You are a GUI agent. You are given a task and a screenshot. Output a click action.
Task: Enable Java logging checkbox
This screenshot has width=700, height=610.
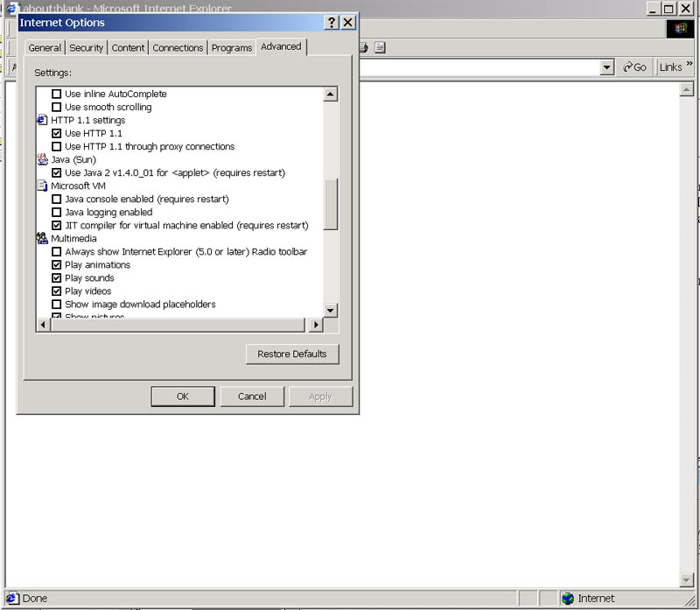click(57, 212)
